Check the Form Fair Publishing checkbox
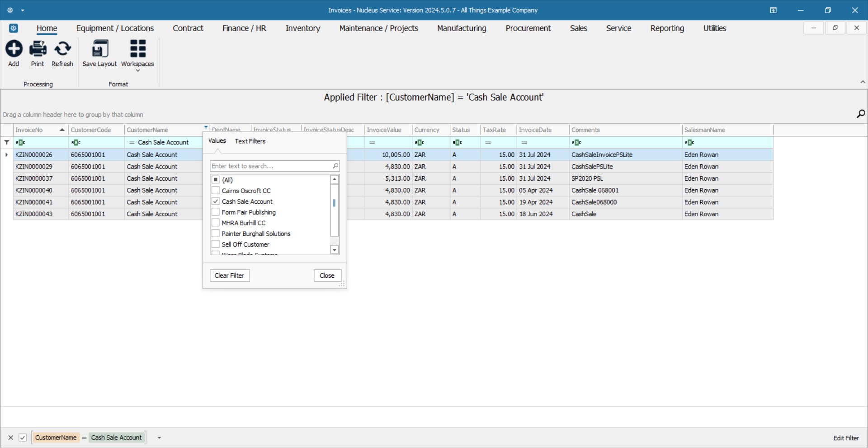Image resolution: width=868 pixels, height=448 pixels. point(216,212)
